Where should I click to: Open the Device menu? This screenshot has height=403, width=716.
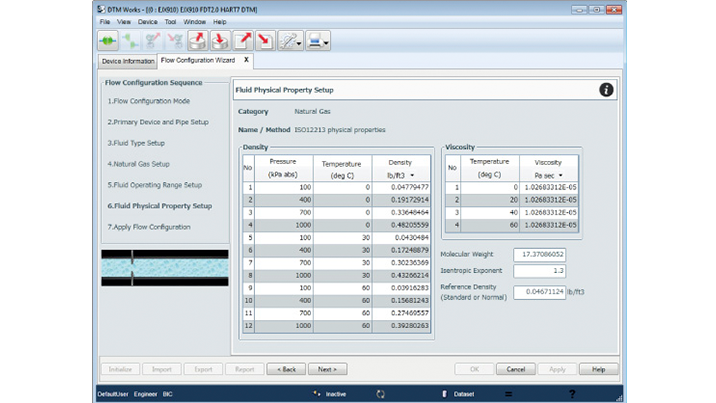point(147,21)
